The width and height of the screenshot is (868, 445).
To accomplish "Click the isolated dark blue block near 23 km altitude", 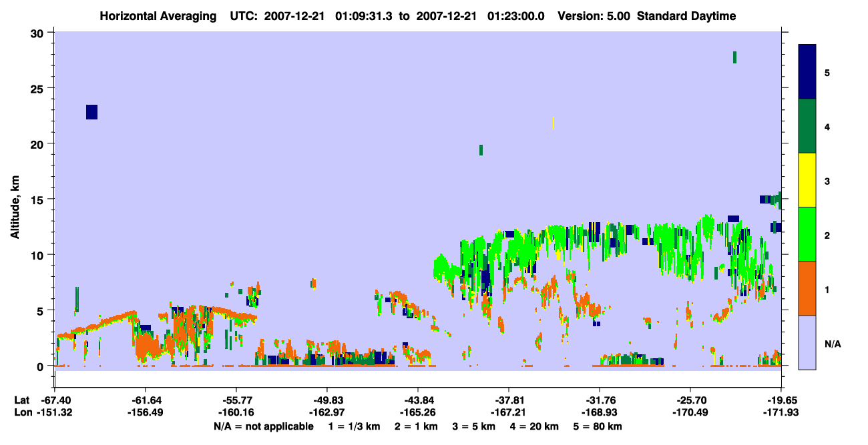I will pyautogui.click(x=91, y=112).
